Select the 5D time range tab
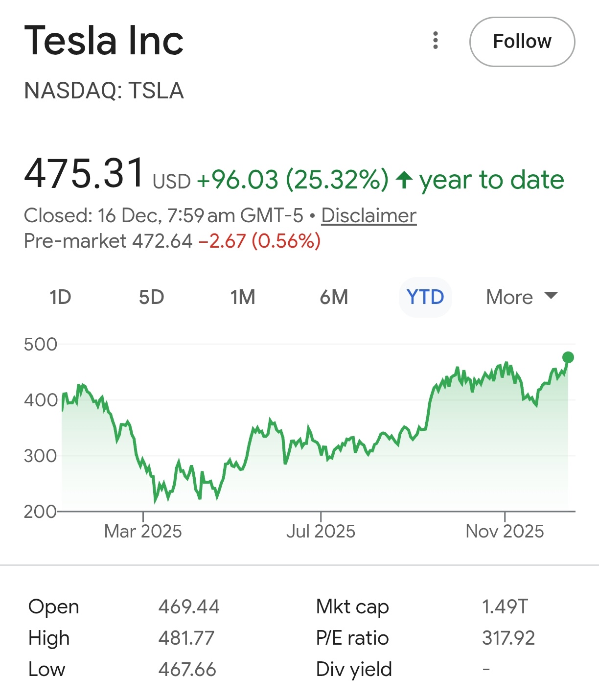Image resolution: width=599 pixels, height=700 pixels. 151,297
